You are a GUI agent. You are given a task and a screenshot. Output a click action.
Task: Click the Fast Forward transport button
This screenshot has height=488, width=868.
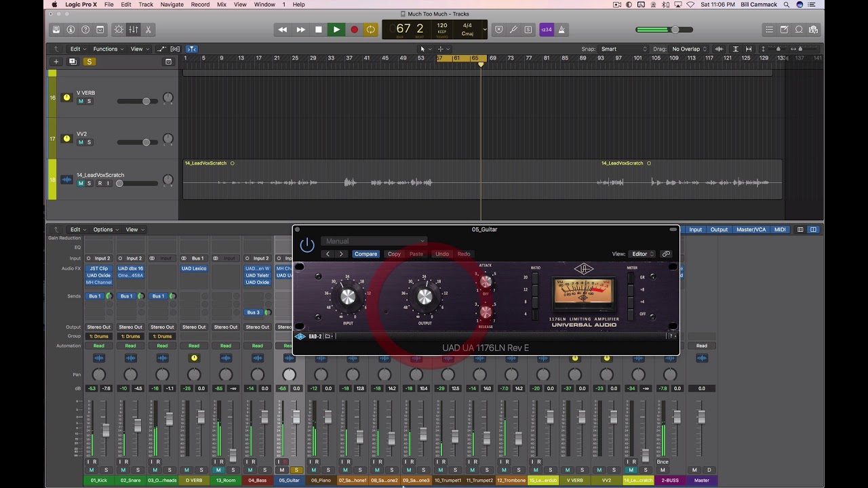point(301,29)
